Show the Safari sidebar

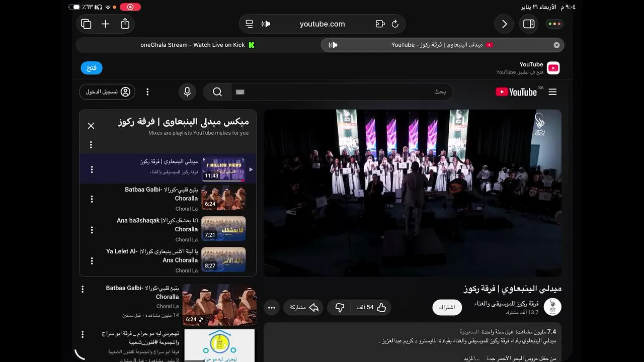529,24
